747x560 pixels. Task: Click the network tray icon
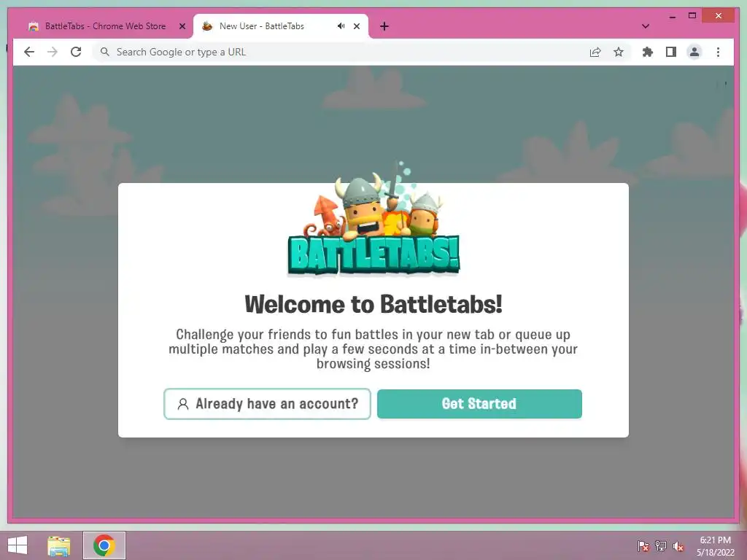(x=661, y=546)
